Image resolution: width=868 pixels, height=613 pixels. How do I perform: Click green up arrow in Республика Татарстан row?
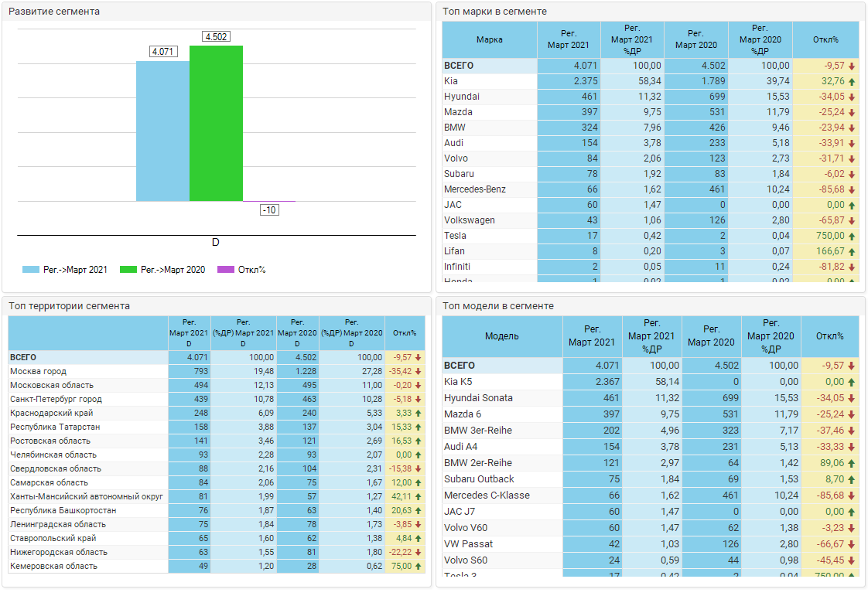419,427
